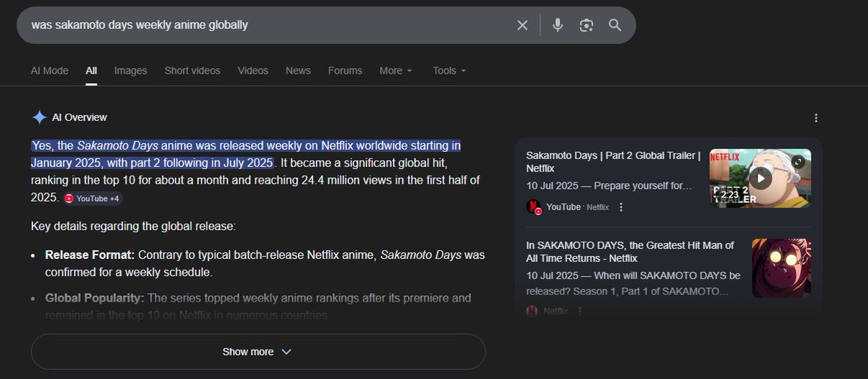The image size is (868, 379).
Task: Clear the search query with the X icon
Action: click(522, 25)
